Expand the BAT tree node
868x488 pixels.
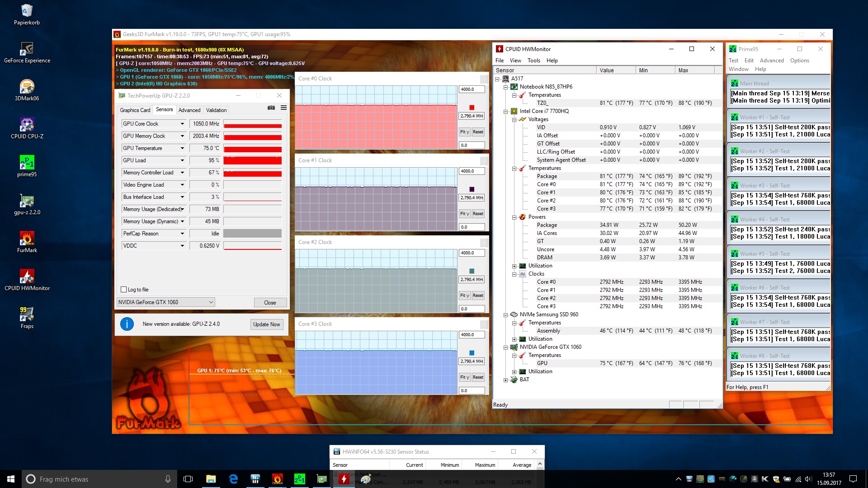point(506,380)
